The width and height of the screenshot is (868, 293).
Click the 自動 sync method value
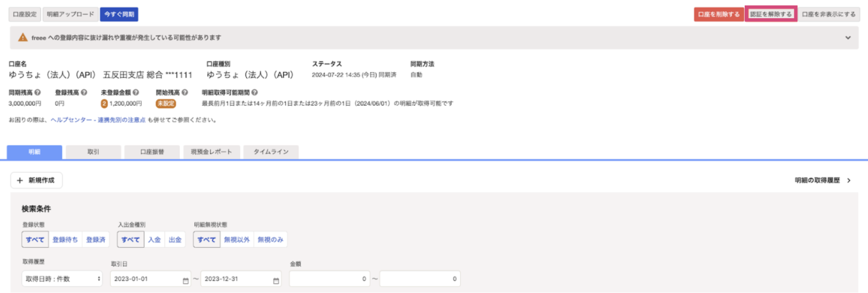(x=416, y=75)
